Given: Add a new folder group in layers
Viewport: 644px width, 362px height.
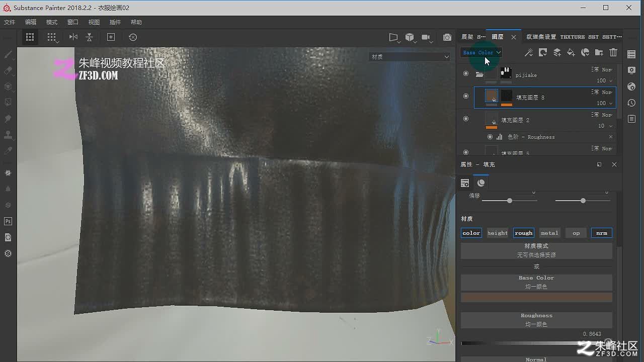Looking at the screenshot, I should pyautogui.click(x=599, y=52).
